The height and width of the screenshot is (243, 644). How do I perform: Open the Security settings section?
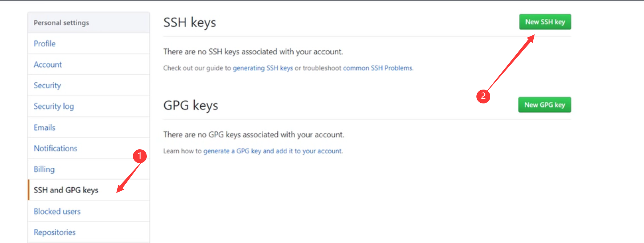47,85
